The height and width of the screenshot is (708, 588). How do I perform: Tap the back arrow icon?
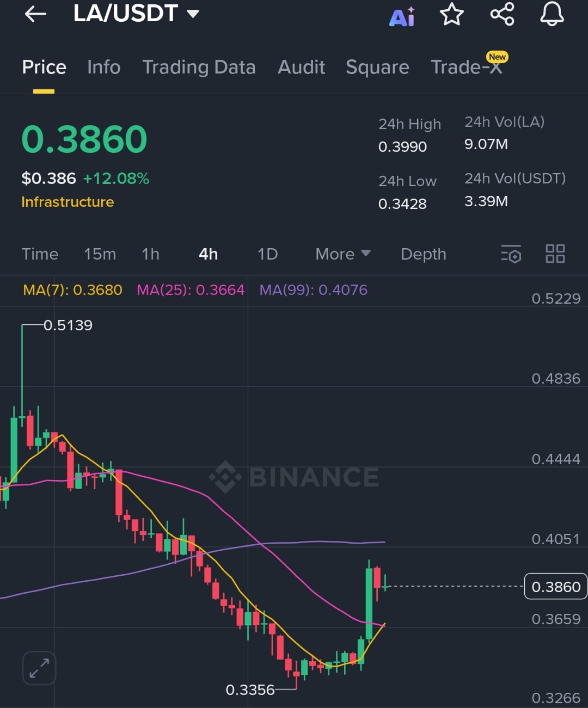[36, 14]
